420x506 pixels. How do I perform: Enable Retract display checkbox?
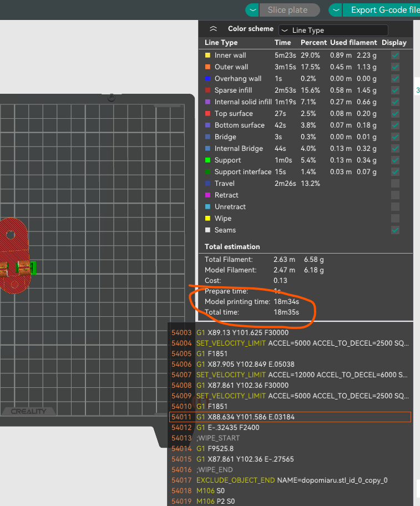(395, 195)
